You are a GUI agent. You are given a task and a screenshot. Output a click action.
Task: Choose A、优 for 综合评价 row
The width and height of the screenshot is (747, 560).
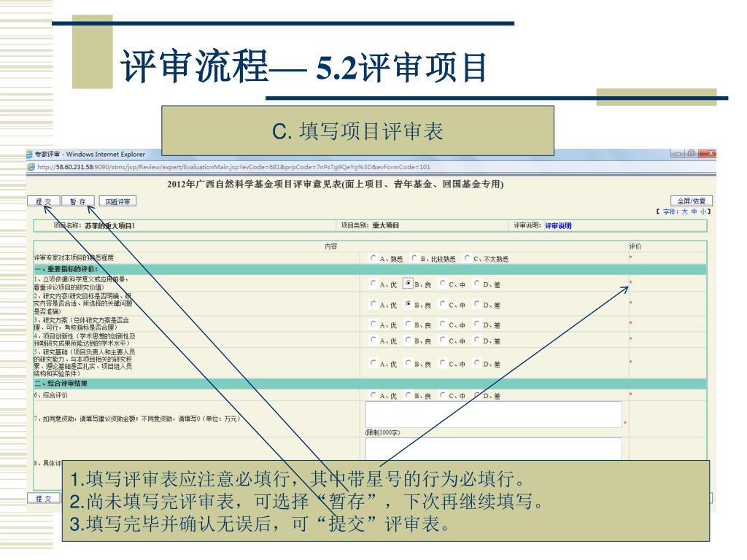pos(373,394)
